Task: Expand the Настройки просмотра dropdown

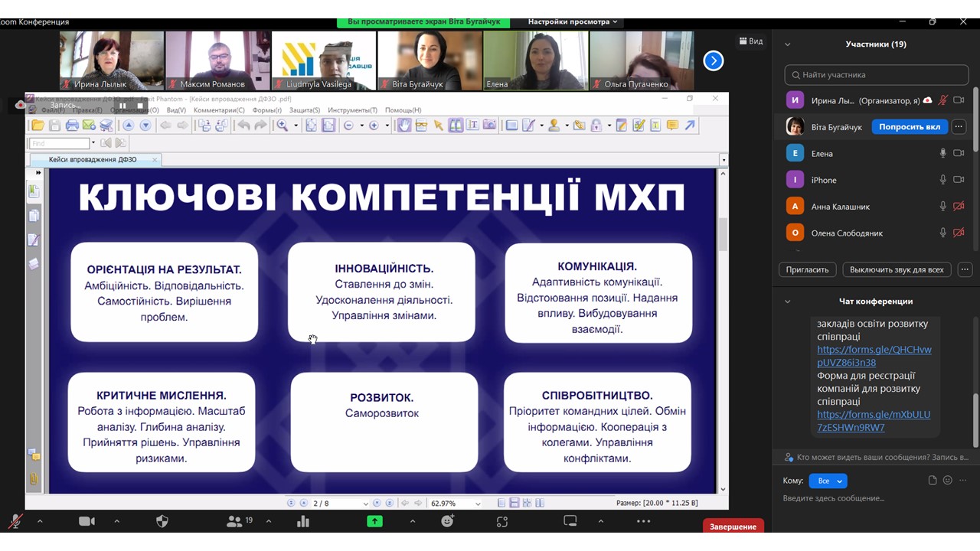Action: (570, 21)
